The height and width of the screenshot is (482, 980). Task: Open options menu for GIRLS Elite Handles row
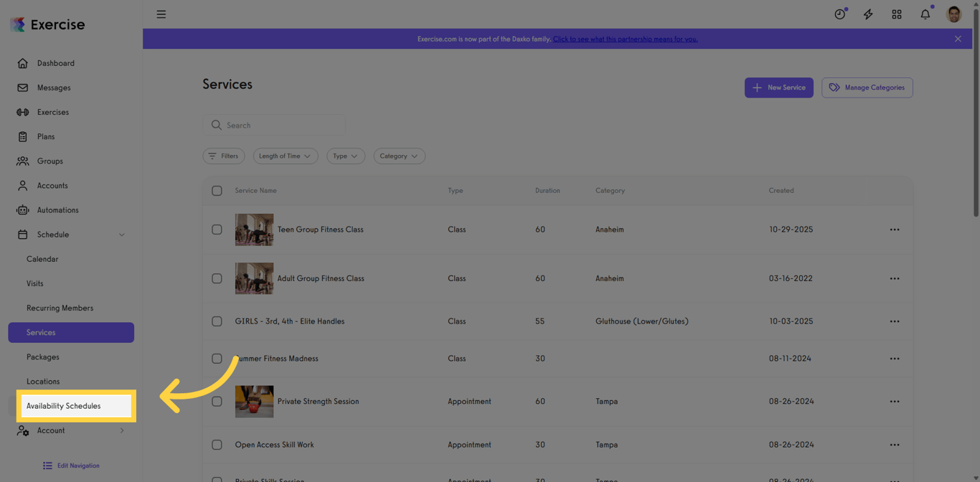(x=895, y=321)
